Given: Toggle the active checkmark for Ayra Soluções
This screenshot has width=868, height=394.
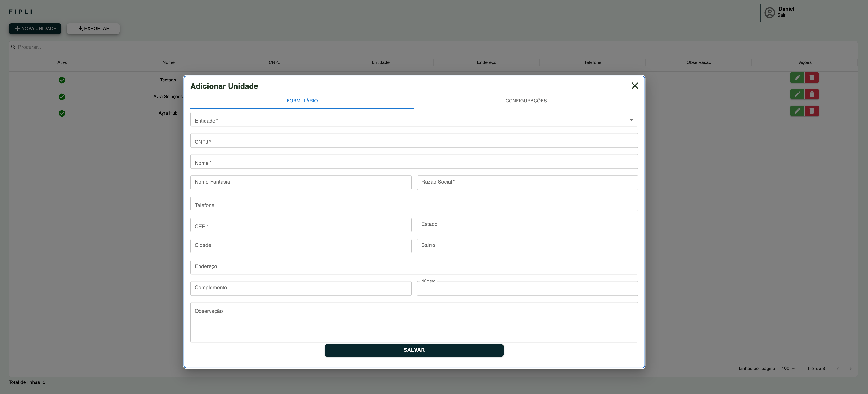Looking at the screenshot, I should coord(62,97).
